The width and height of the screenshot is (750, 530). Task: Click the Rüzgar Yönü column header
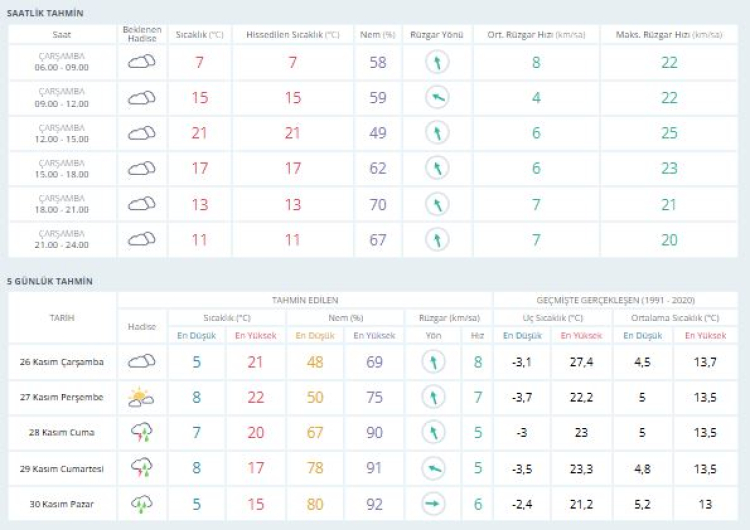pos(436,34)
